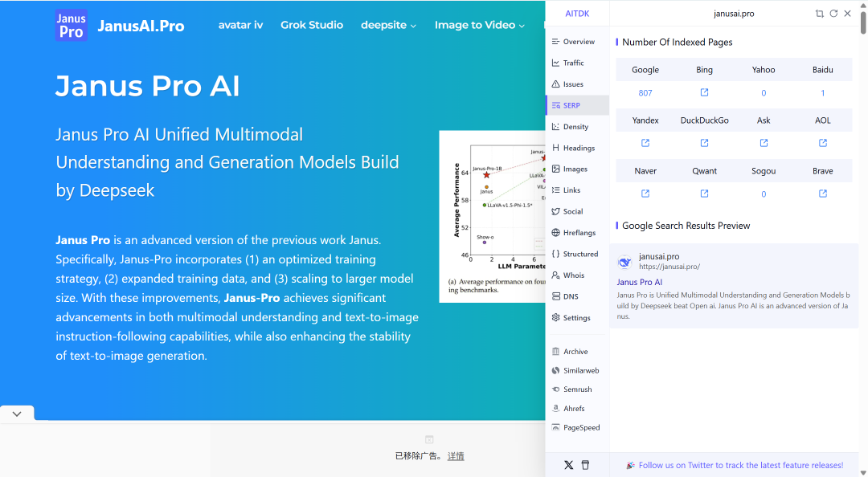Open AOL indexed pages external link icon

pos(823,143)
